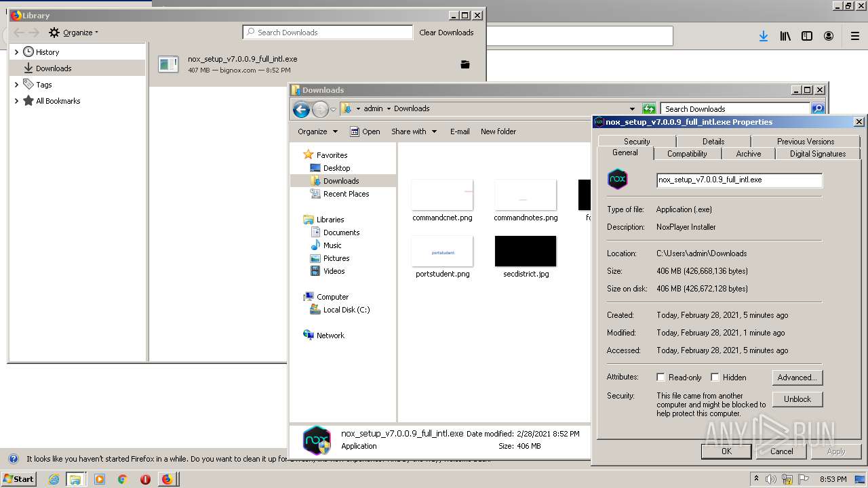Switch to the Archive tab
Viewport: 868px width, 488px height.
tap(749, 154)
